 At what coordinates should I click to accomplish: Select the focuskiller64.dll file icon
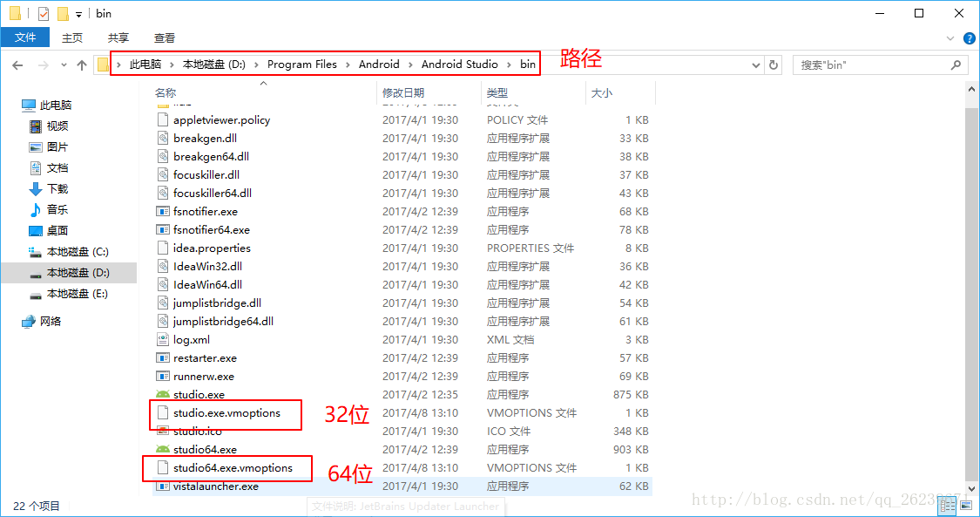[x=163, y=194]
